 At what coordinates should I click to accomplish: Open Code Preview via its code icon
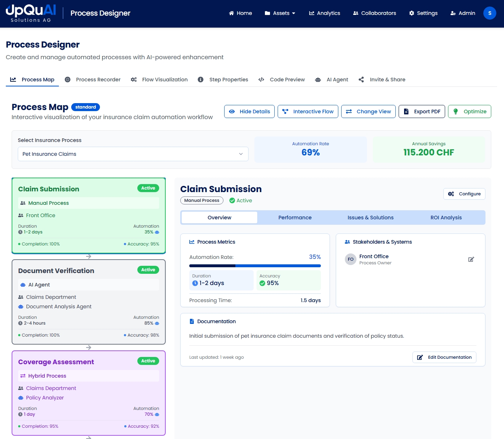(261, 79)
